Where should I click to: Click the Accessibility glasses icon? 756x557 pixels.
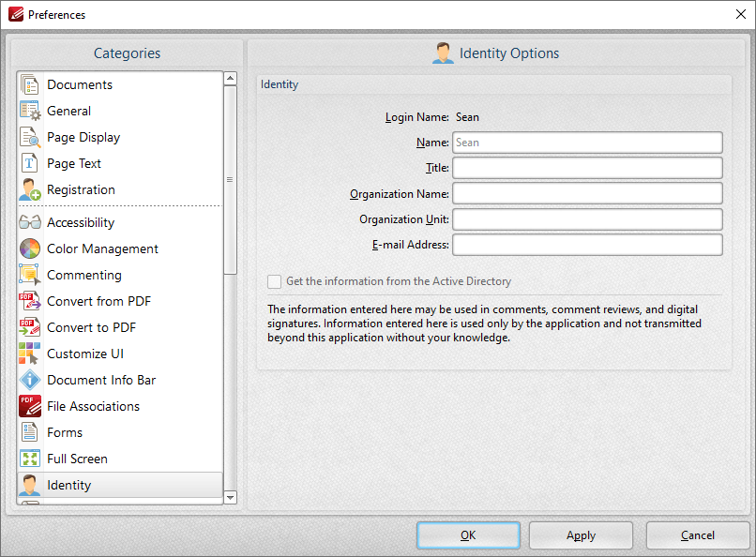click(x=30, y=222)
